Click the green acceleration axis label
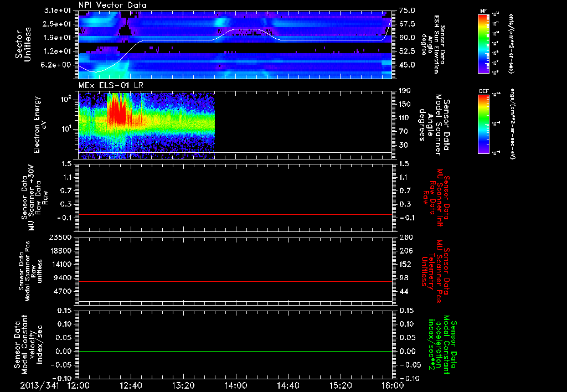This screenshot has height=392, width=567. pos(440,344)
